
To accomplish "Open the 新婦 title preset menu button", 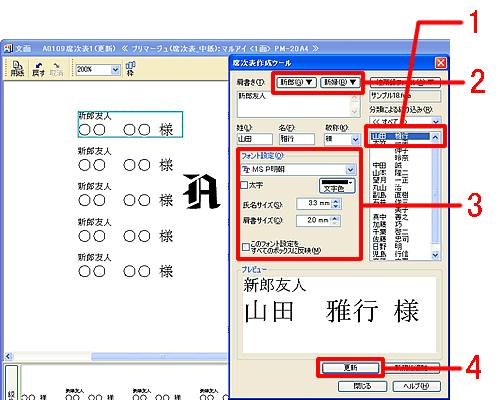I will pyautogui.click(x=340, y=82).
